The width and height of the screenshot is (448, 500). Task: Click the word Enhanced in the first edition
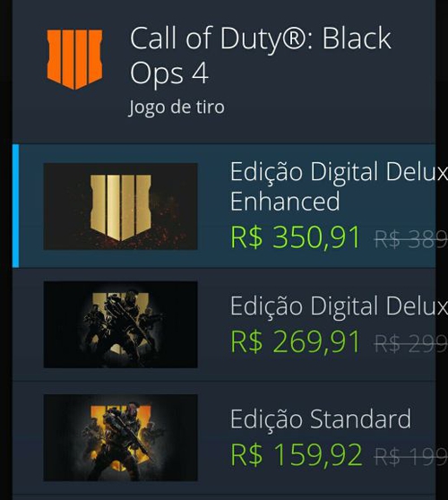[x=285, y=202]
